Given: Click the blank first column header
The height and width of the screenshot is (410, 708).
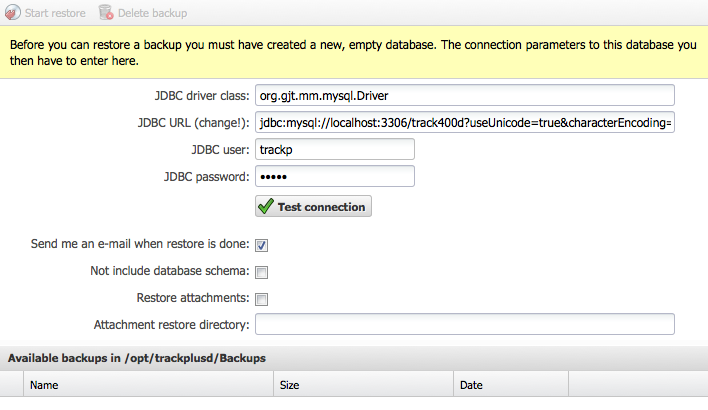Looking at the screenshot, I should coord(11,384).
